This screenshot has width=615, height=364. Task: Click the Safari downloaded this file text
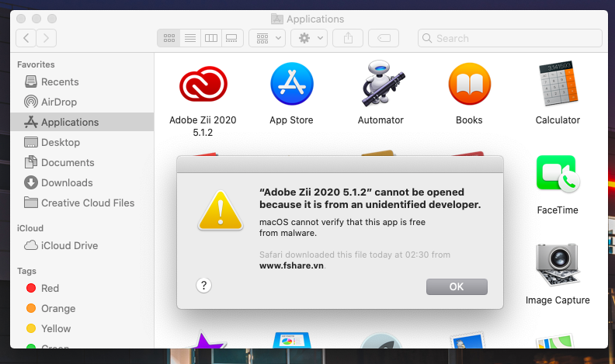355,255
